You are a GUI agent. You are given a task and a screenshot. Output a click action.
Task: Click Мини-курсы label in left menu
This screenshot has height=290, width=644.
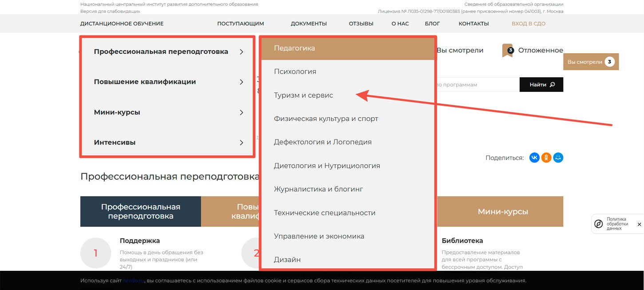(117, 112)
